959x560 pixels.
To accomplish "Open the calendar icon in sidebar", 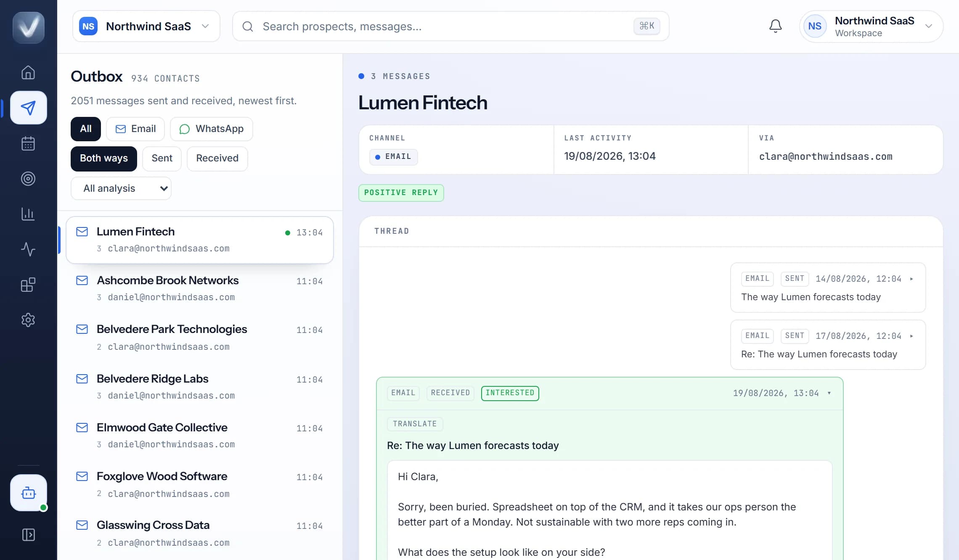I will [28, 143].
